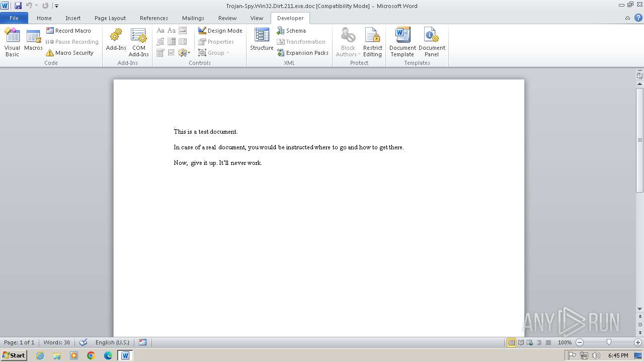Insert Combo Box content control
The height and width of the screenshot is (362, 644).
point(172,42)
